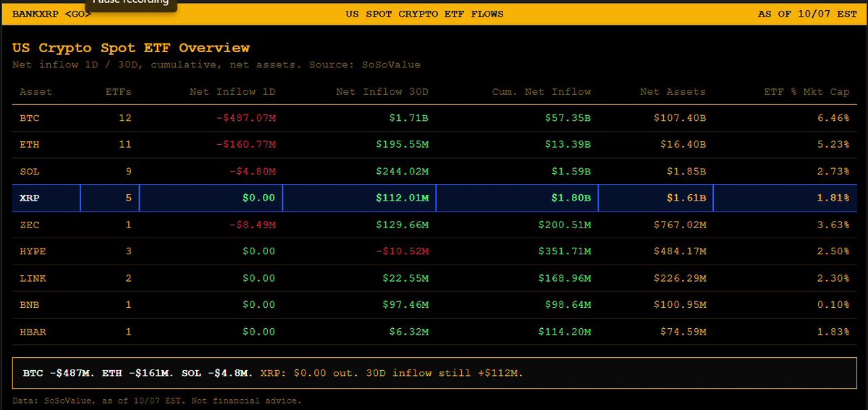Image resolution: width=868 pixels, height=410 pixels.
Task: Click the Asset column header
Action: 36,92
